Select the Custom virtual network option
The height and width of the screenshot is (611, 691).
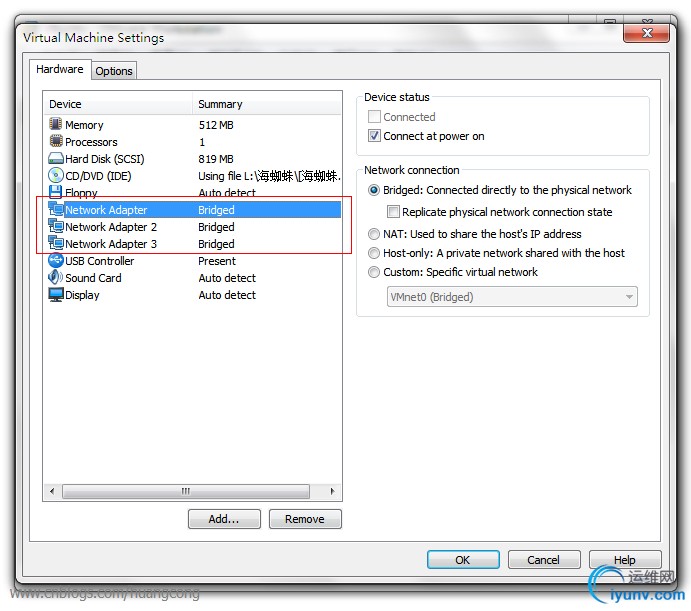pyautogui.click(x=374, y=272)
